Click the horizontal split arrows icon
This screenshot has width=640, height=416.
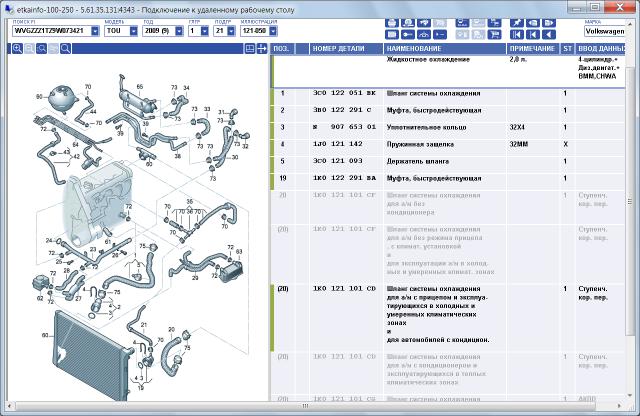tap(262, 49)
